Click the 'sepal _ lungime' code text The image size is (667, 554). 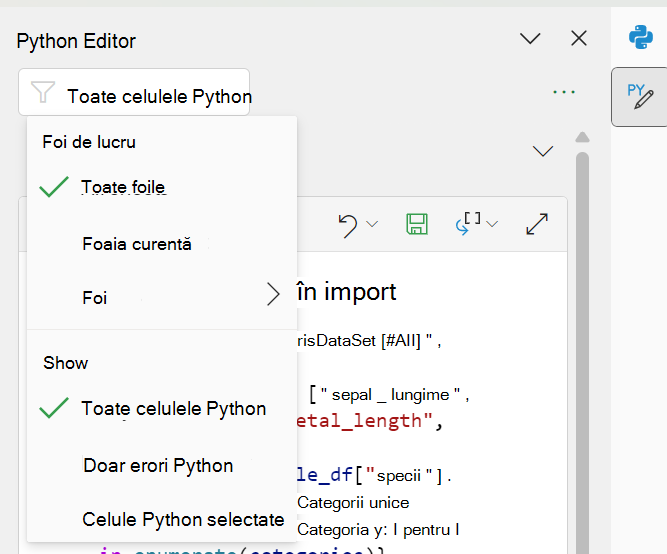pos(390,395)
